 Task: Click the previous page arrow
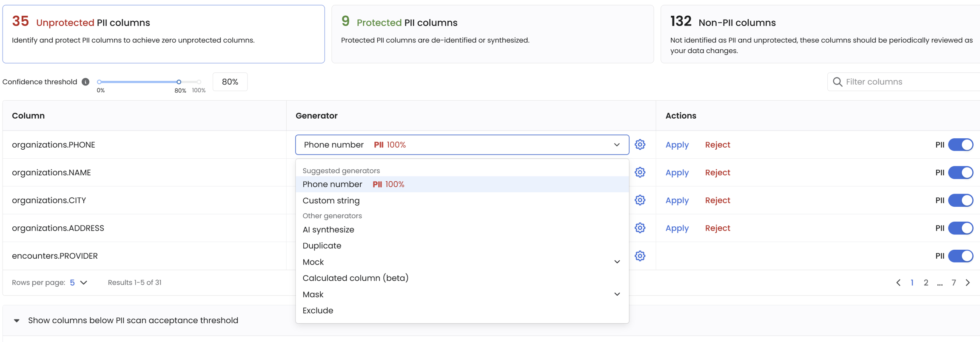click(x=898, y=282)
